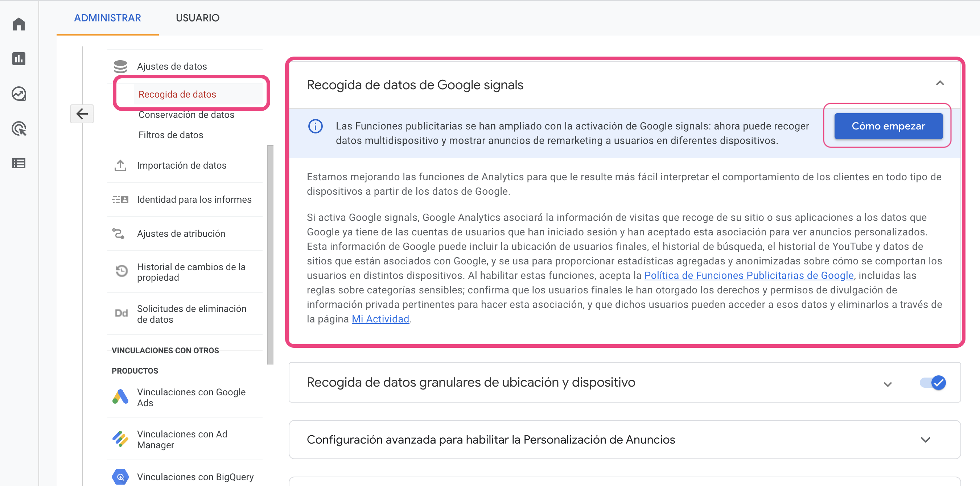Click the Google Ads logo icon

[x=120, y=397]
